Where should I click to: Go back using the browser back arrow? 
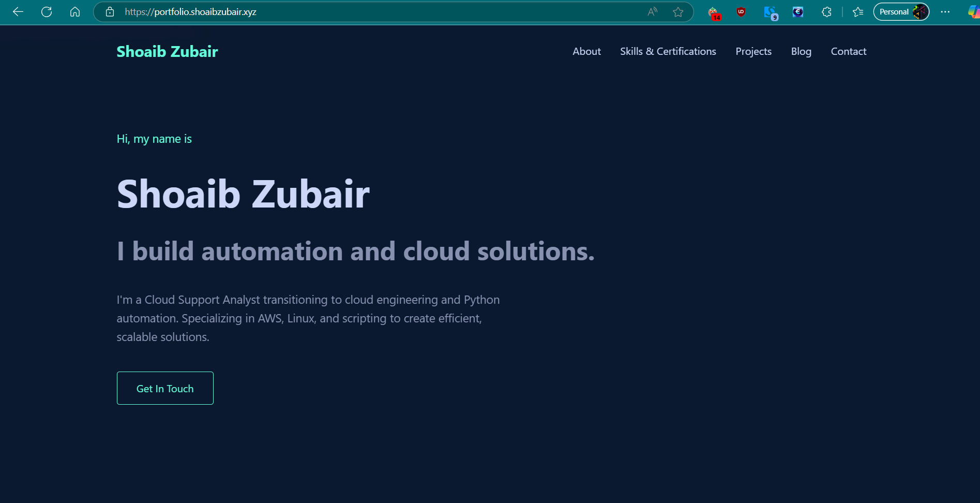pyautogui.click(x=18, y=12)
